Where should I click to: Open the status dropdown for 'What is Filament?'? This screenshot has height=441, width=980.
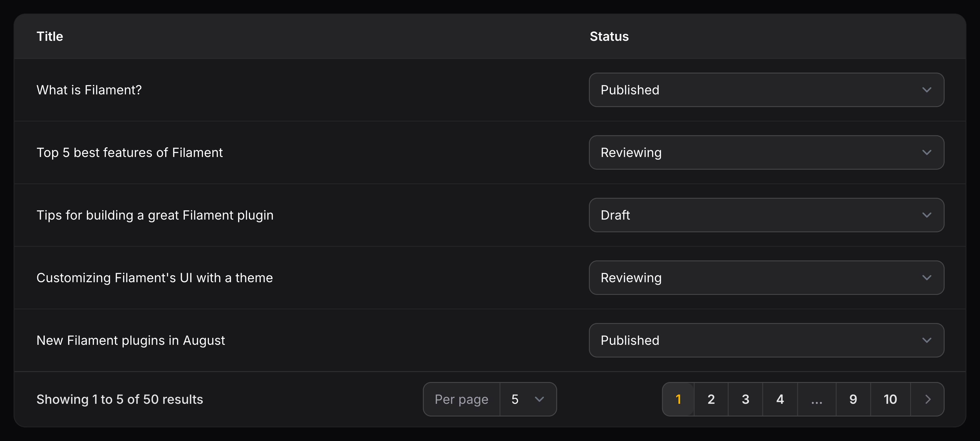(766, 90)
